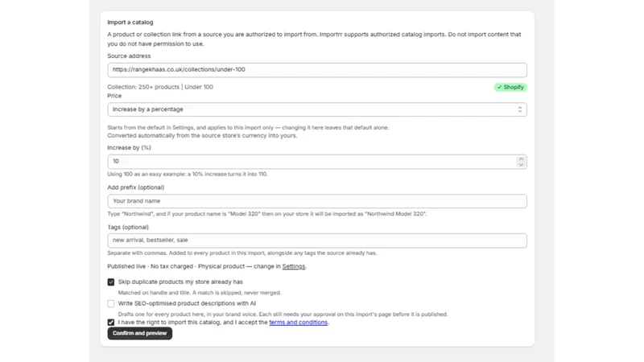Screen dimensions: 644x362
Task: Click the green Shopify badge
Action: pyautogui.click(x=510, y=87)
